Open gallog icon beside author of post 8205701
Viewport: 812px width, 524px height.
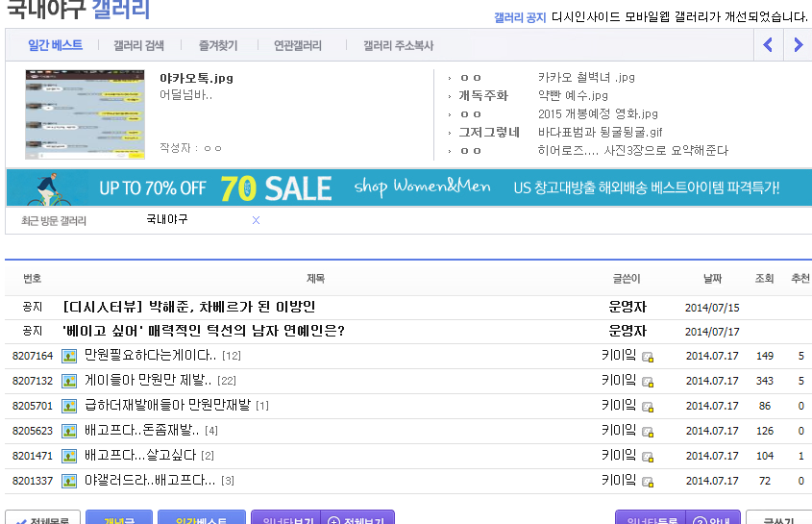(x=648, y=407)
